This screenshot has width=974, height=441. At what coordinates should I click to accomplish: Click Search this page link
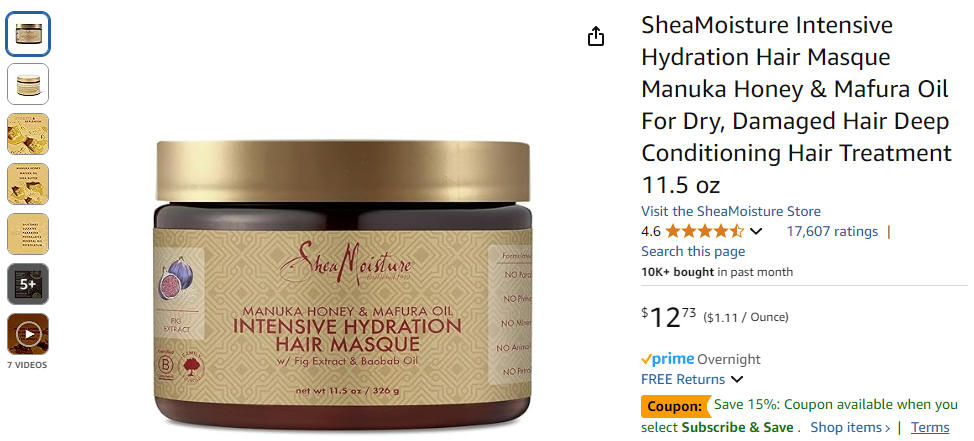[693, 252]
